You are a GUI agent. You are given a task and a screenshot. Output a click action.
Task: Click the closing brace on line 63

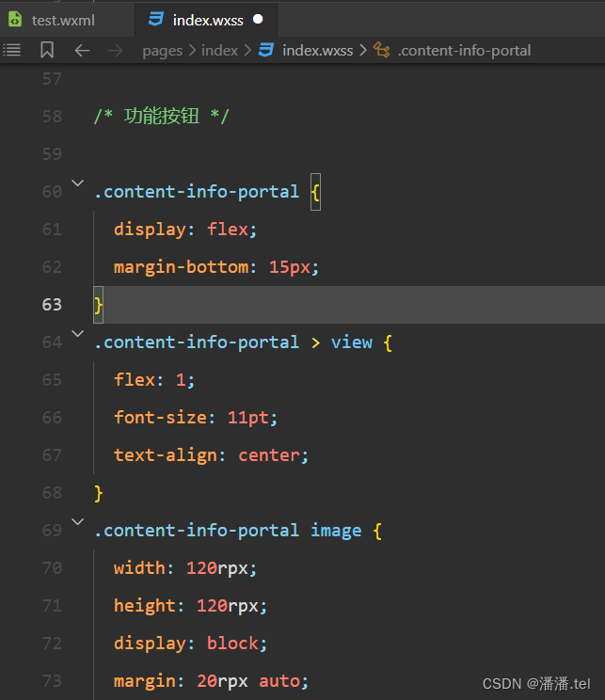[x=98, y=305]
